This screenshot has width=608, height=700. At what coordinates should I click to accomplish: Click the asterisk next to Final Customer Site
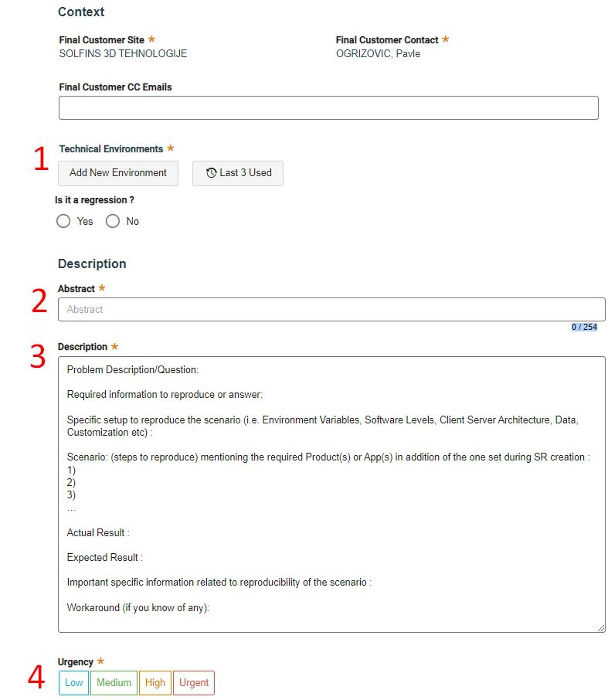click(154, 39)
